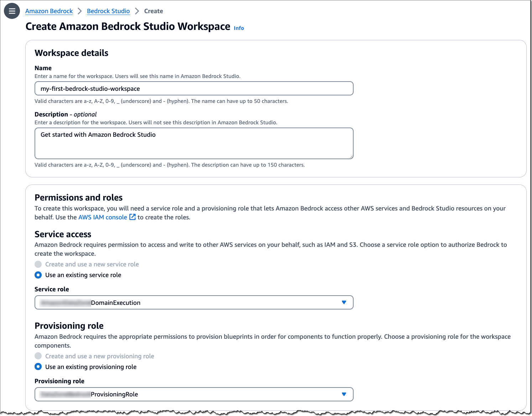Click the workspace Name input field
532x416 pixels.
point(194,88)
